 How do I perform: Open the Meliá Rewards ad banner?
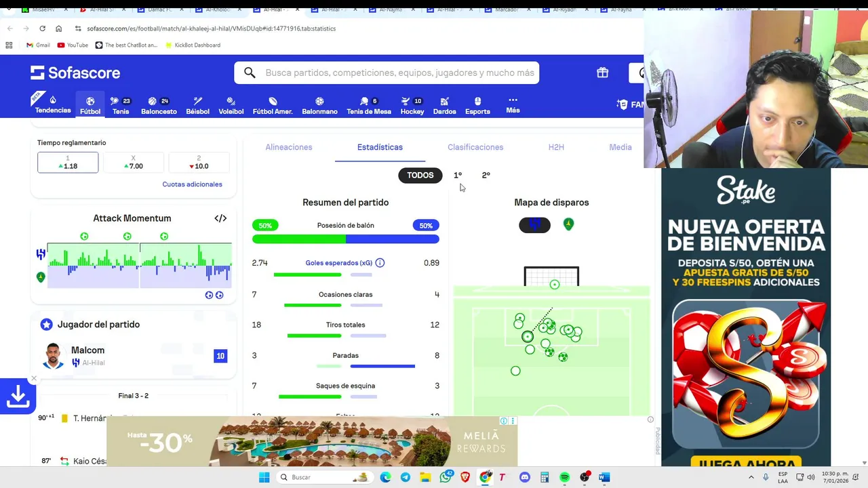312,441
